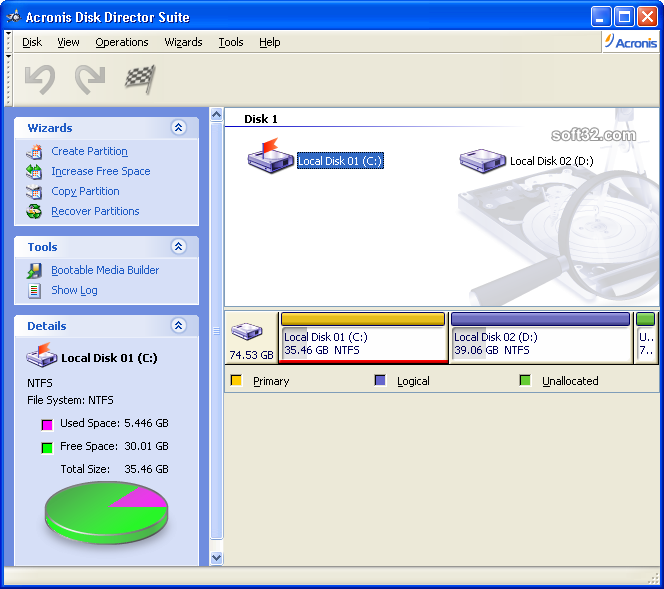Collapse the Wizards panel

pos(179,127)
